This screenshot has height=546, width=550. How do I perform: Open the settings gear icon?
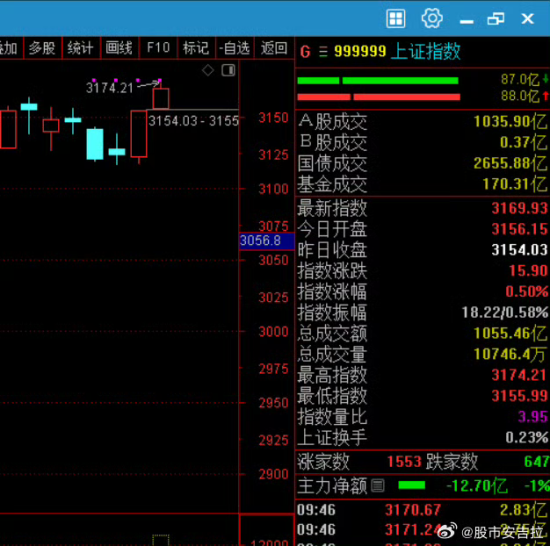point(432,18)
